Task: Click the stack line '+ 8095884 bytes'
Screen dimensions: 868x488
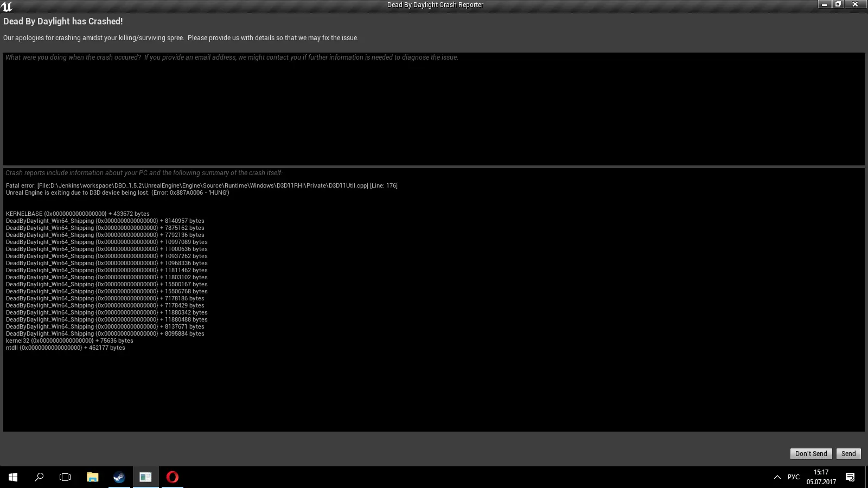Action: [x=105, y=333]
